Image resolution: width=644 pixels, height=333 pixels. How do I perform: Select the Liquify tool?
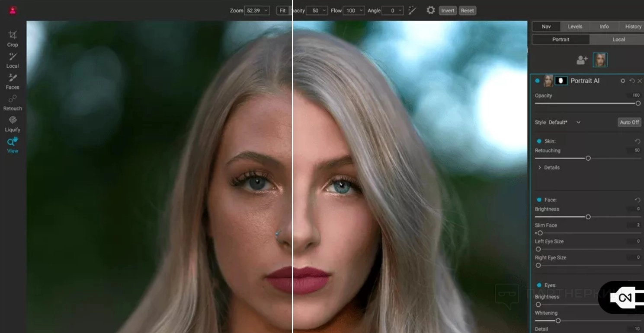coord(13,123)
